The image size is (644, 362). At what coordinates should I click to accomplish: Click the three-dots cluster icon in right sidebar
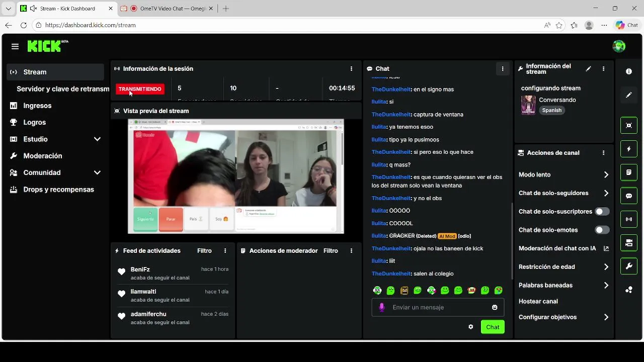pyautogui.click(x=629, y=290)
